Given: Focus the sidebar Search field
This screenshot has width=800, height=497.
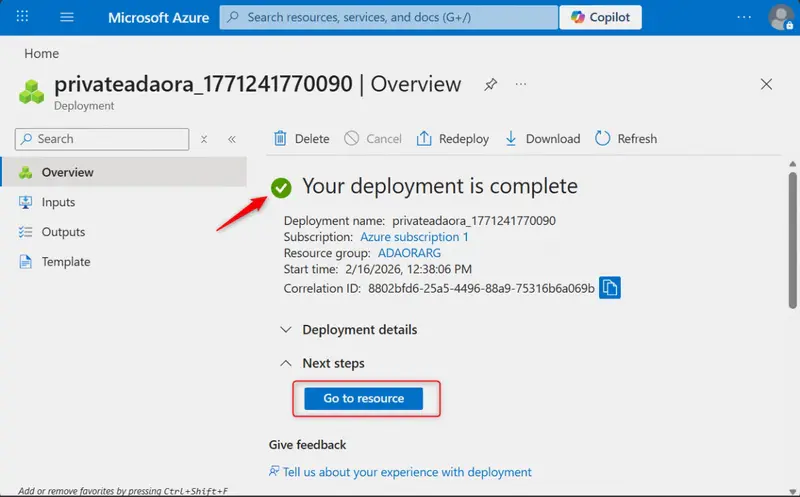Looking at the screenshot, I should (102, 139).
